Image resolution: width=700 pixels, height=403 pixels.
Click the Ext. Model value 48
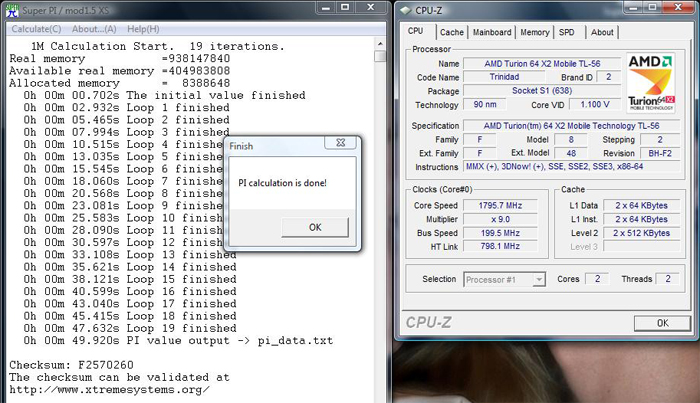point(571,153)
